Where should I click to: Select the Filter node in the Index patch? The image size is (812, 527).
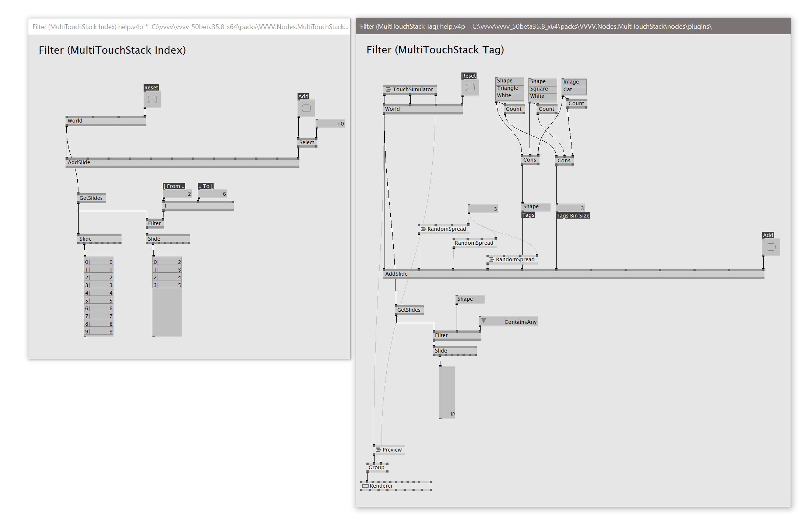[x=155, y=223]
